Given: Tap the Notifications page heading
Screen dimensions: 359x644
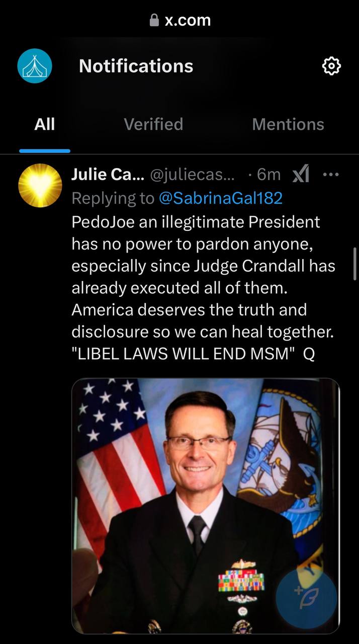Looking at the screenshot, I should click(x=136, y=66).
